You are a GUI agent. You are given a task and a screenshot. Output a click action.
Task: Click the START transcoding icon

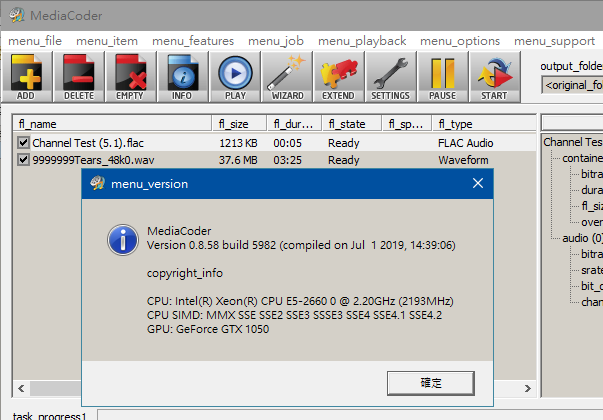495,77
